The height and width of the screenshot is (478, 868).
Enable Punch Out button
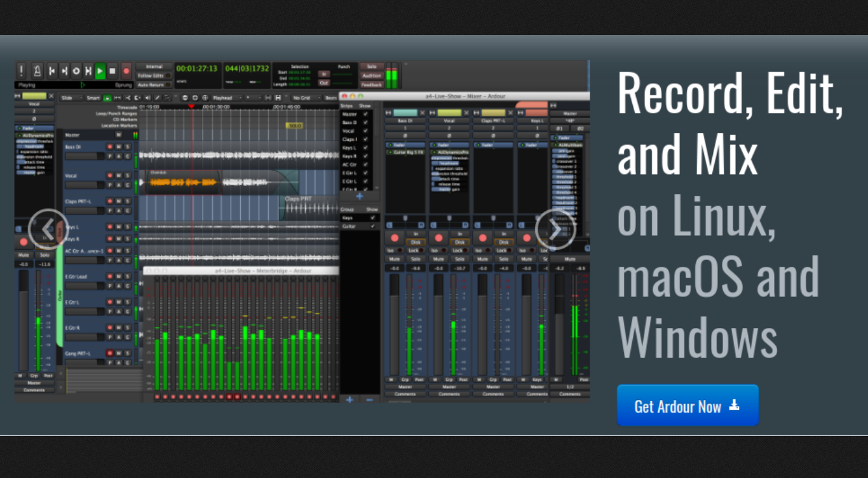click(324, 83)
